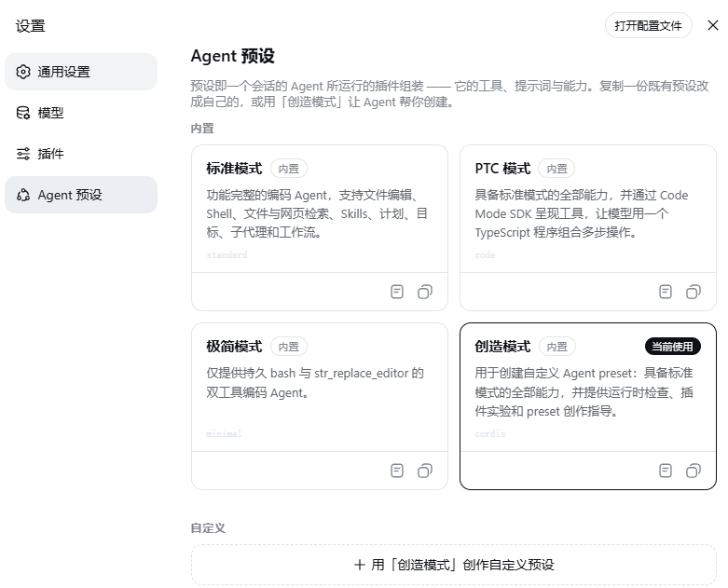Select the 创造模式 preset card title
Image resolution: width=728 pixels, height=588 pixels.
point(502,347)
